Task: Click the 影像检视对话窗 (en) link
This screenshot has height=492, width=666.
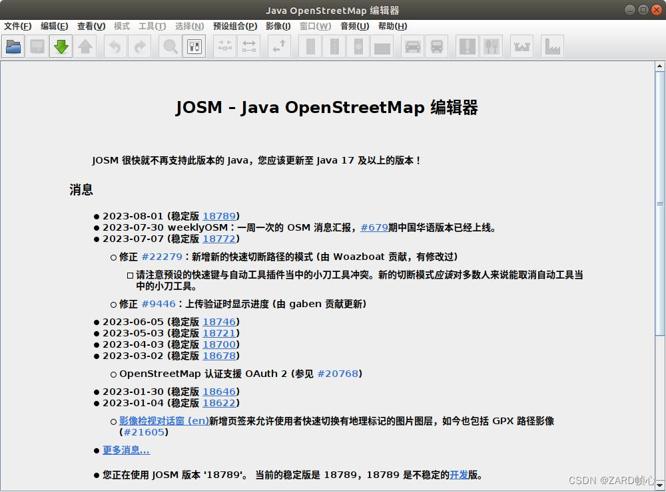Action: click(163, 422)
